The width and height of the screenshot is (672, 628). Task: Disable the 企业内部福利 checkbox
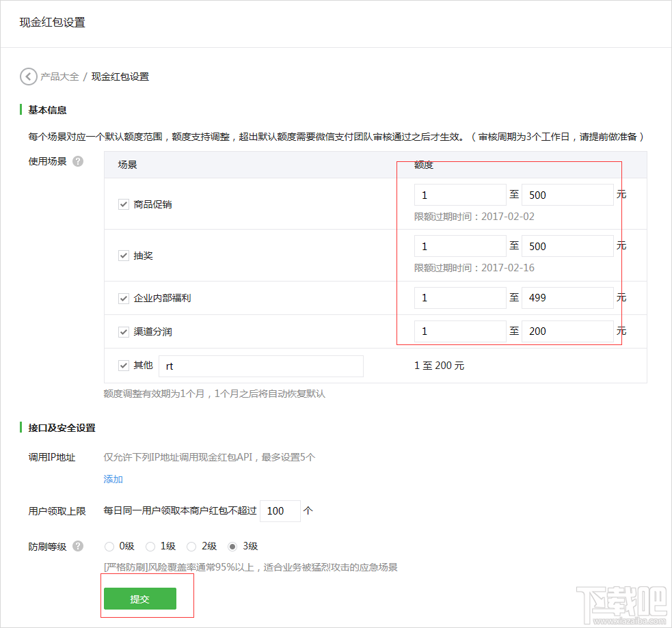coord(124,298)
